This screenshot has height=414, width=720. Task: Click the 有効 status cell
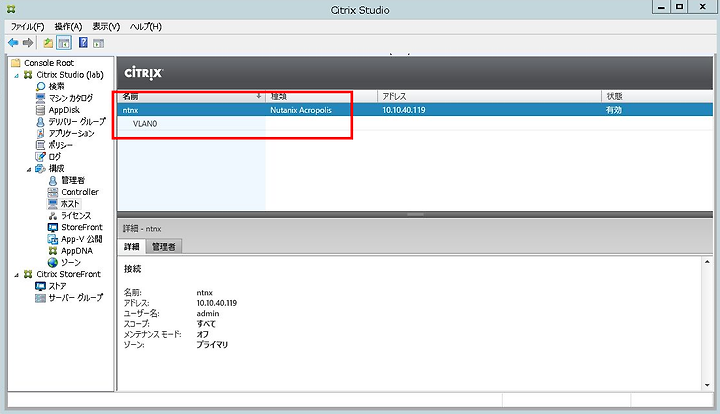point(613,110)
